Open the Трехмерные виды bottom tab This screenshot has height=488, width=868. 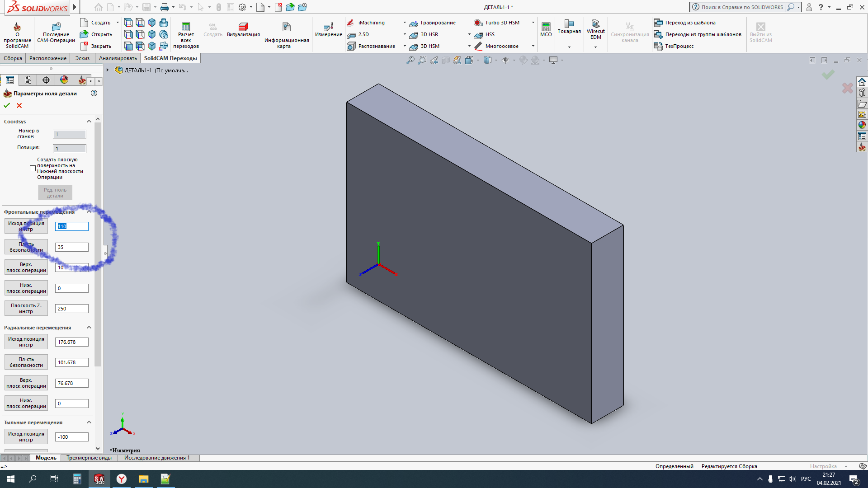click(x=89, y=458)
